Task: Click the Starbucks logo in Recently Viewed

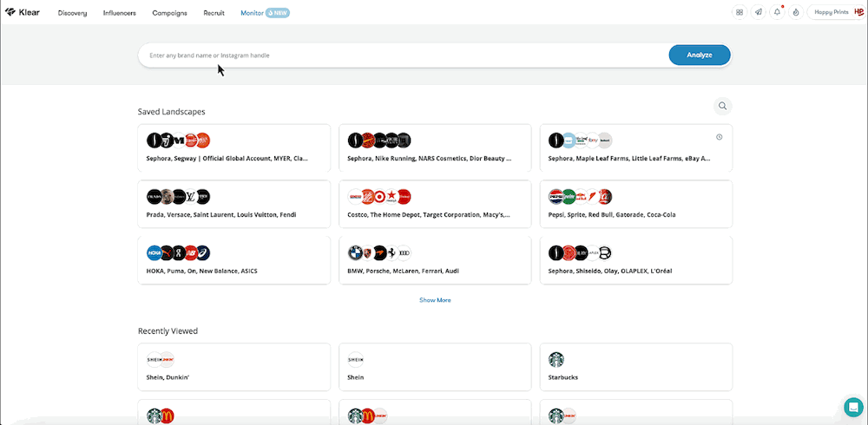Action: pos(556,360)
